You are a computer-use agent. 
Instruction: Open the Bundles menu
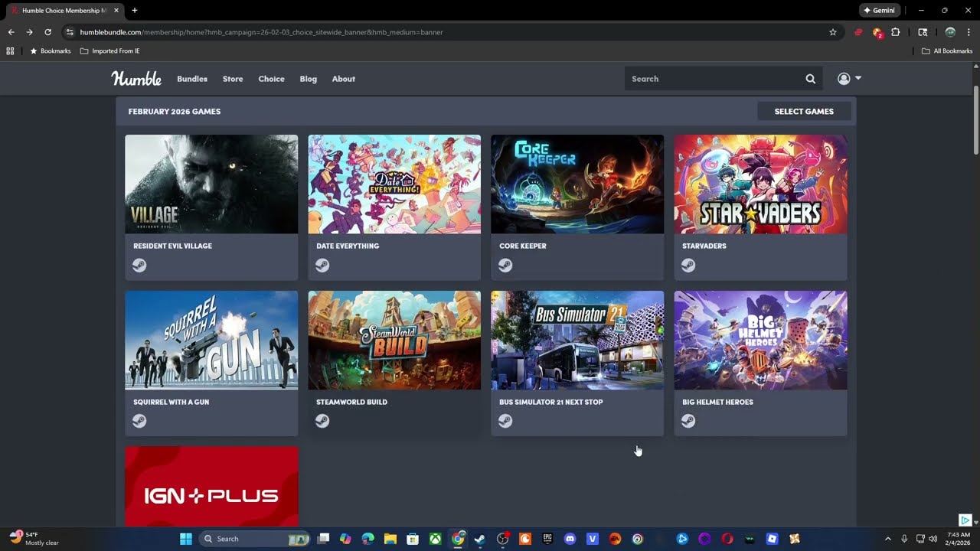pyautogui.click(x=192, y=79)
